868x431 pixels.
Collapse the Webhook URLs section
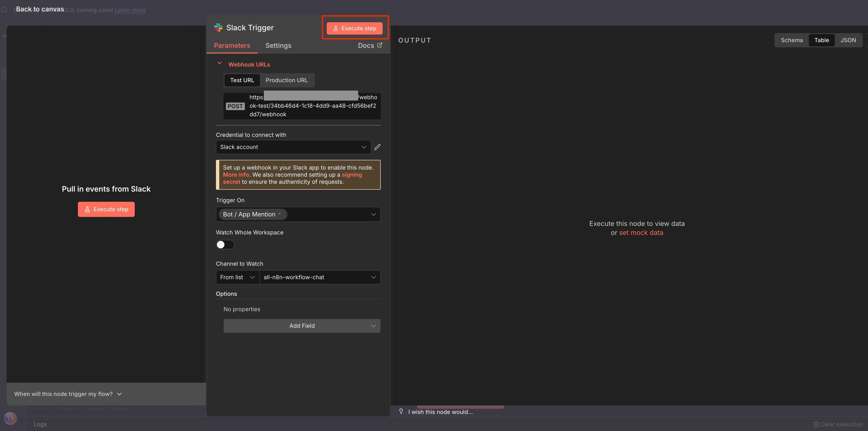(x=219, y=63)
